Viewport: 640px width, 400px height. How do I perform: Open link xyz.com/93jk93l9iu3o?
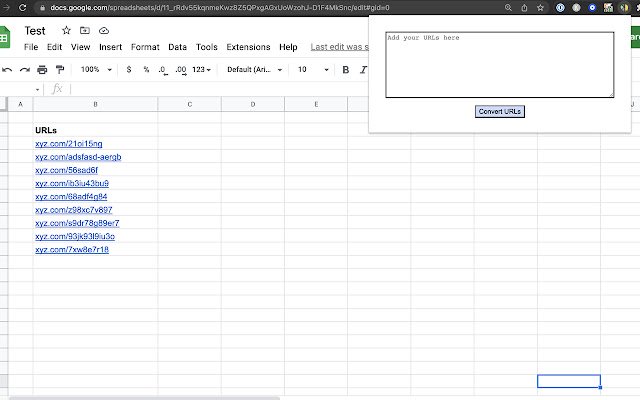[x=75, y=236]
